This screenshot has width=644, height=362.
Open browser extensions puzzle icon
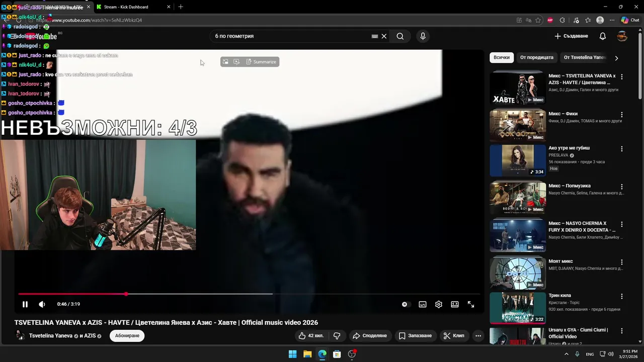coord(562,20)
